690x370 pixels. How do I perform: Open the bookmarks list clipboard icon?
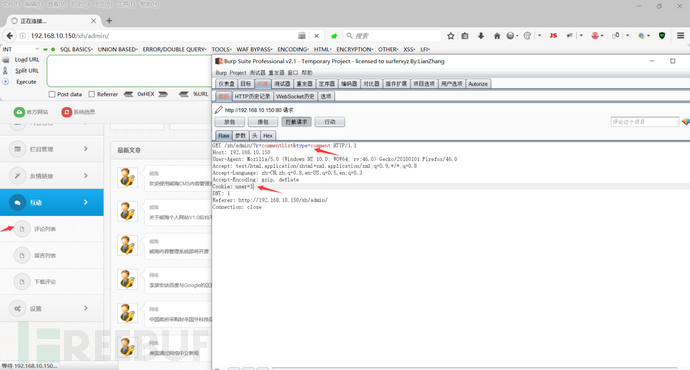pyautogui.click(x=465, y=36)
